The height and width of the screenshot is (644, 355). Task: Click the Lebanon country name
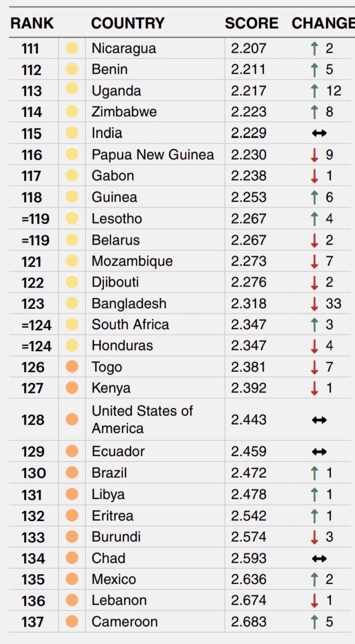point(119,601)
